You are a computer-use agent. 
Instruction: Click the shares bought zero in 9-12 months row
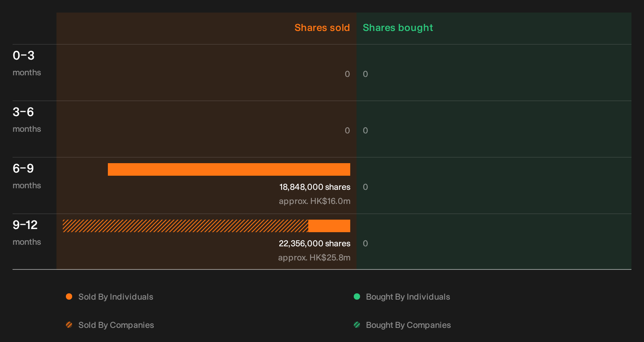pyautogui.click(x=365, y=244)
